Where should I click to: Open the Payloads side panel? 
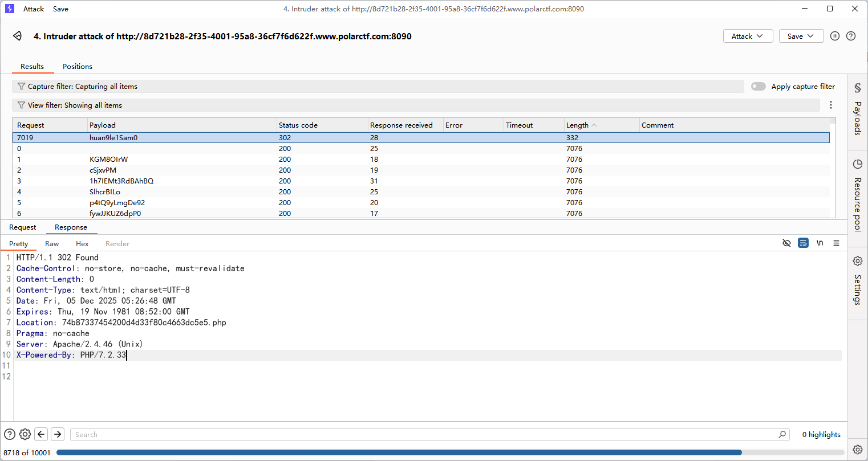point(857,111)
